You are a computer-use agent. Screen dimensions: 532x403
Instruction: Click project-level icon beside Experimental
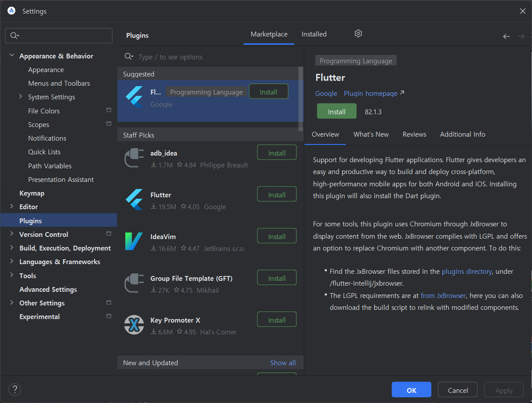(109, 316)
